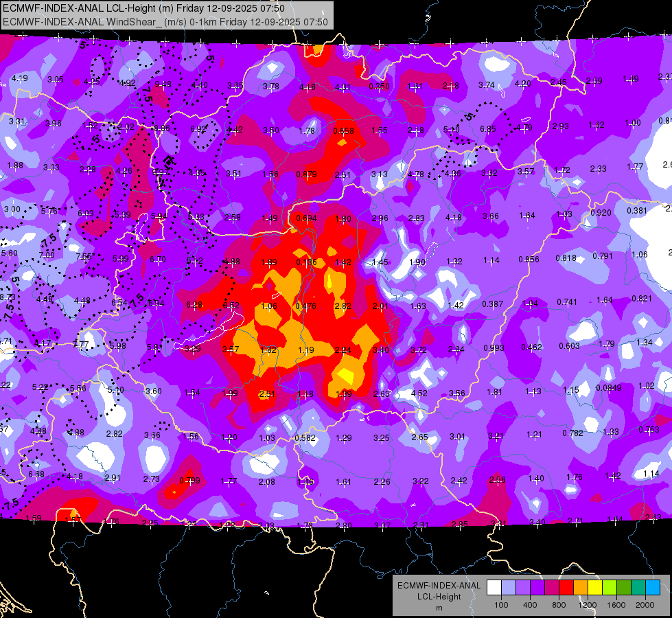
Task: Select the wind shear value 0.694
Action: (x=306, y=218)
